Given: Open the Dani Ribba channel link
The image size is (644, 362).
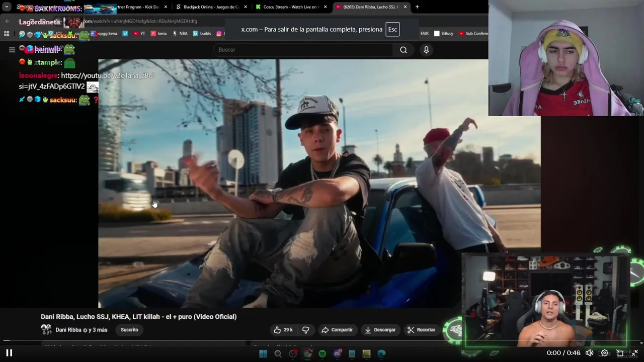Looking at the screenshot, I should [68, 330].
